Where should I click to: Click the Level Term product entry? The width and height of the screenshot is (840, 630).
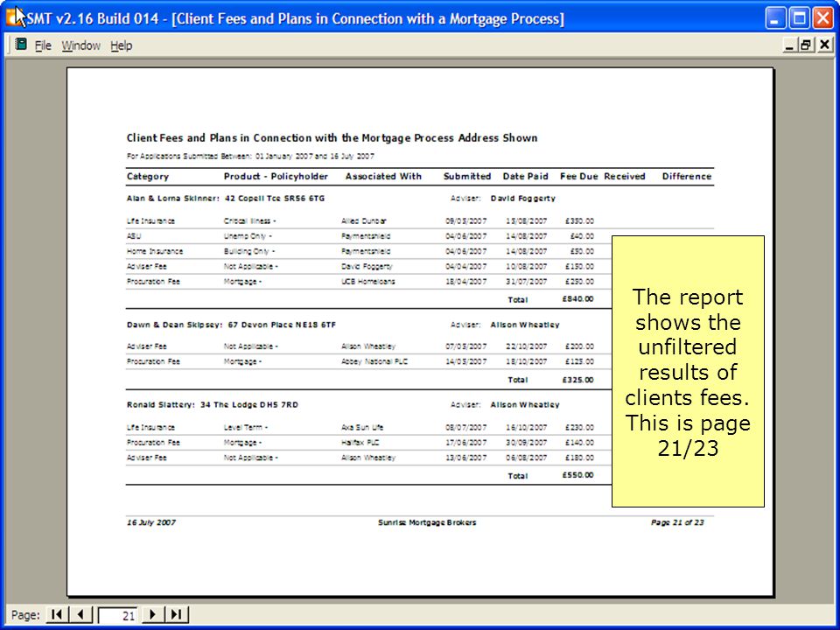(x=245, y=428)
